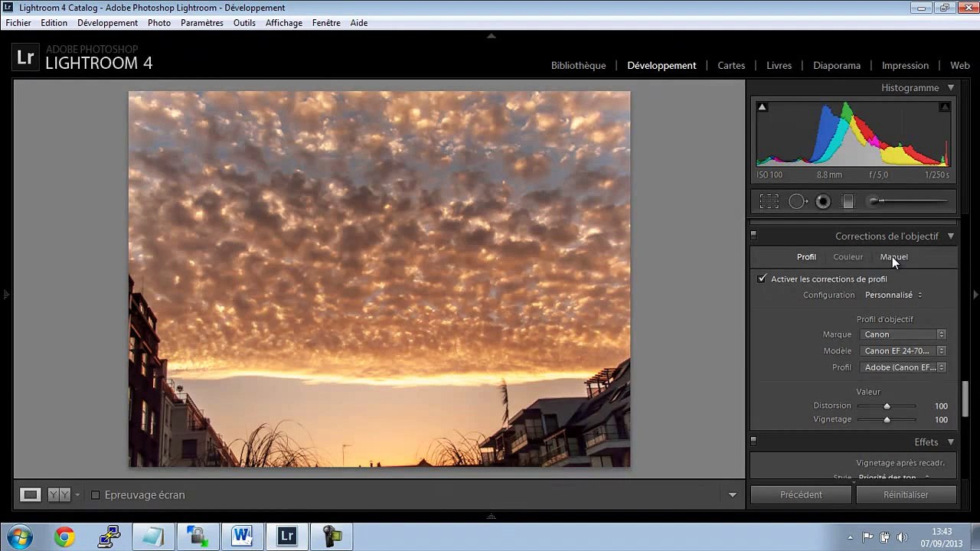Click Lightroom icon in taskbar
The height and width of the screenshot is (551, 980).
[287, 537]
